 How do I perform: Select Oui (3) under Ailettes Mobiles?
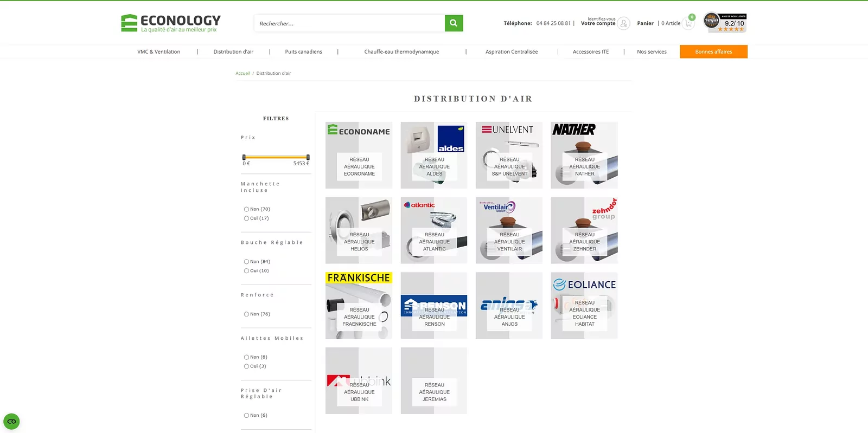click(x=246, y=366)
